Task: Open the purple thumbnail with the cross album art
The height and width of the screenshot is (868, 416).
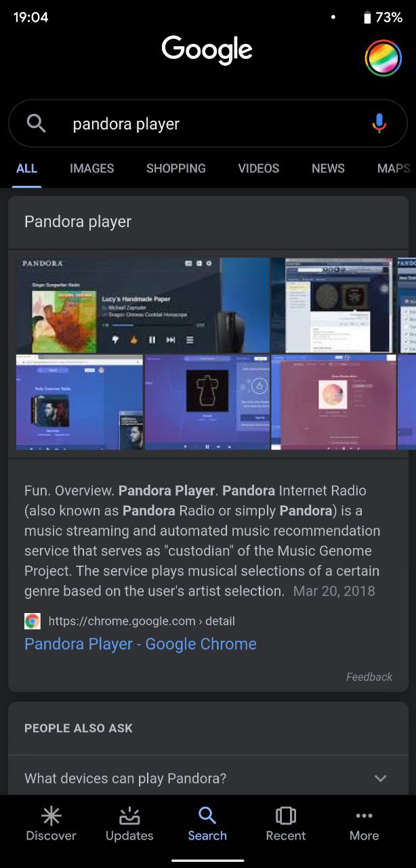Action: pyautogui.click(x=207, y=402)
